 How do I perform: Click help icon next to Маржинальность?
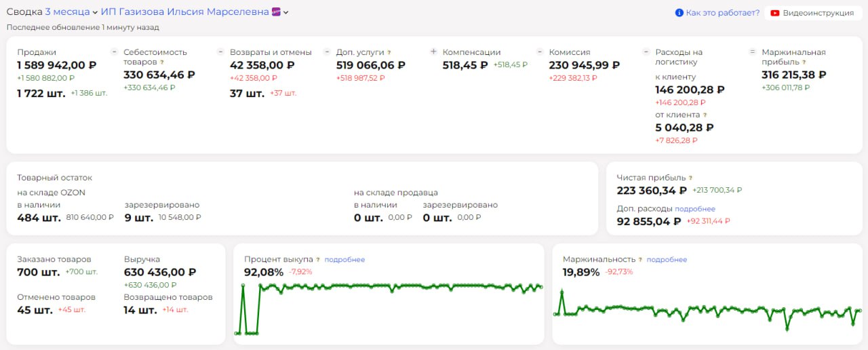pos(640,260)
